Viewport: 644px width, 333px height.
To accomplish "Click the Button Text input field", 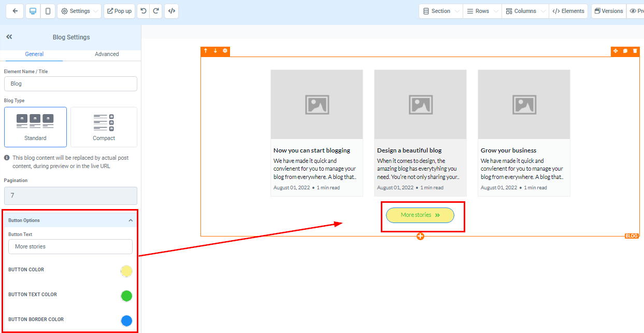I will pos(70,246).
